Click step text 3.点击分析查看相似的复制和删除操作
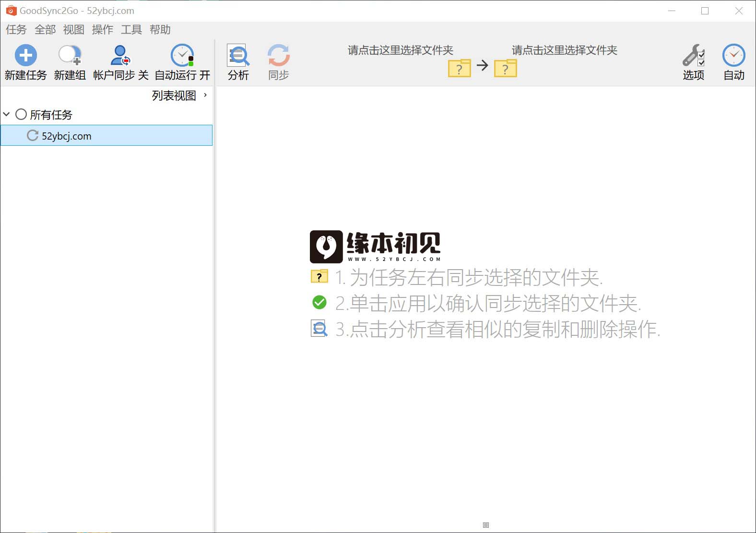 point(498,329)
